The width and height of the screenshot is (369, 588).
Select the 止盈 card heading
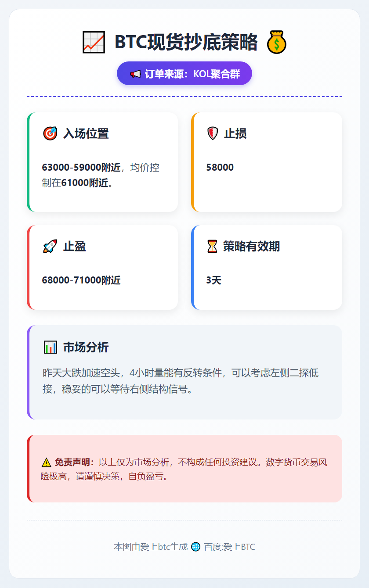pyautogui.click(x=75, y=247)
